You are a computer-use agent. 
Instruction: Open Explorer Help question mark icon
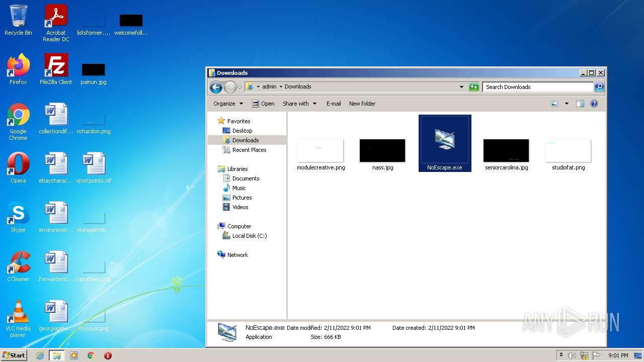click(x=594, y=104)
